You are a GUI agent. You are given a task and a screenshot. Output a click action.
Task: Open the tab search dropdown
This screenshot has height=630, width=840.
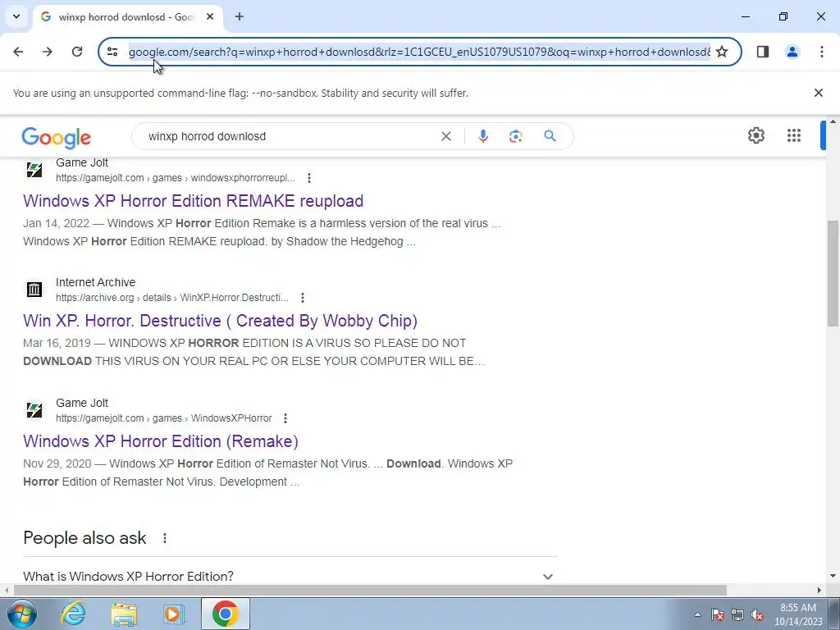click(16, 16)
